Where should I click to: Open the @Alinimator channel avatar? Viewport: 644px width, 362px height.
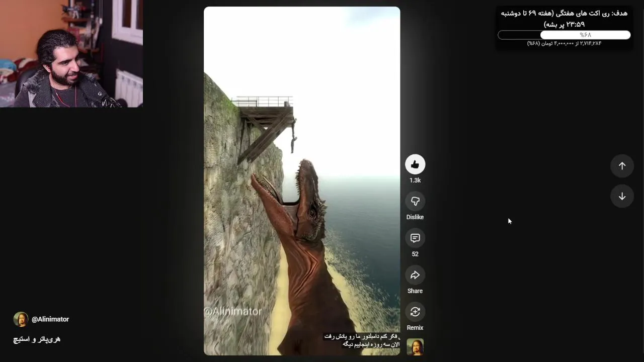(21, 319)
